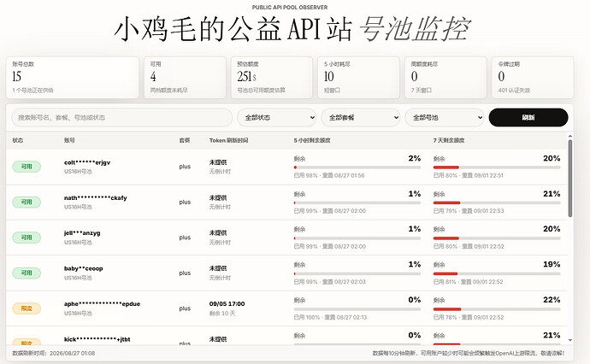The width and height of the screenshot is (590, 364).
Task: Click the 09/05 17:00 token refresh time
Action: point(227,304)
